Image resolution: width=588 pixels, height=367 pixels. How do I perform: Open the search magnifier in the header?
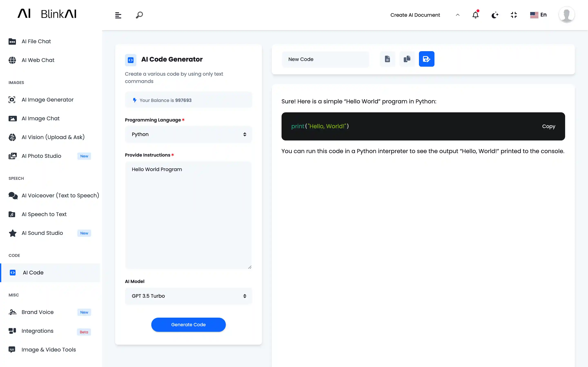tap(139, 15)
